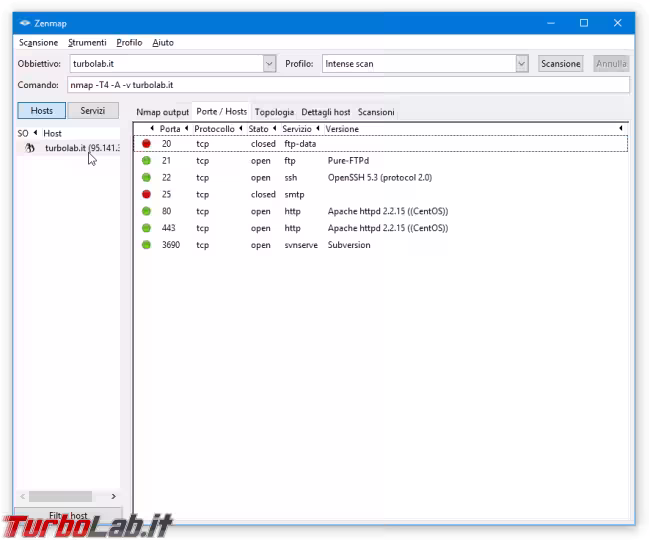The image size is (650, 540).
Task: Click the green status dot for port 80
Action: 146,211
